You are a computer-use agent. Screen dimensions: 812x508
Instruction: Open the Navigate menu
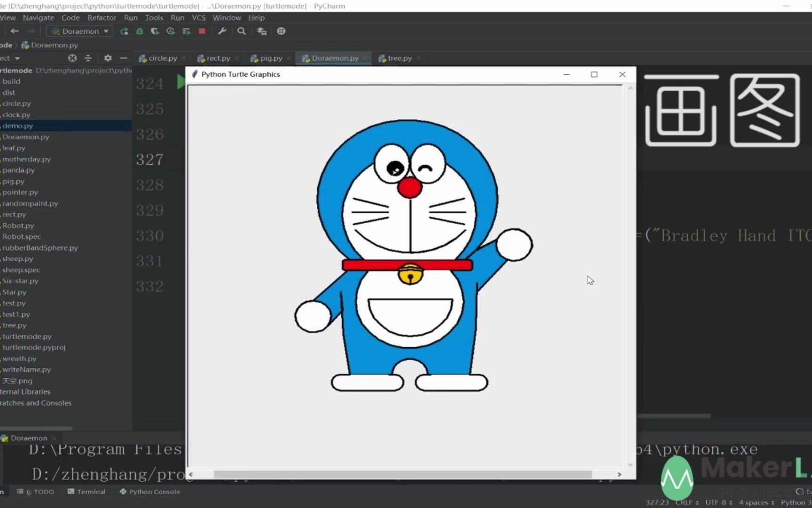click(38, 17)
